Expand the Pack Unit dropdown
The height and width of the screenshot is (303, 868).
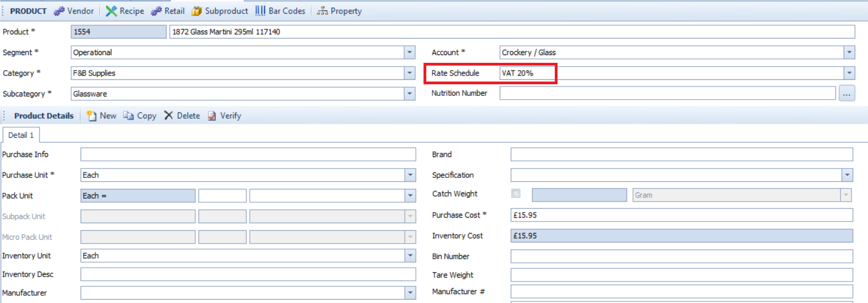point(410,196)
